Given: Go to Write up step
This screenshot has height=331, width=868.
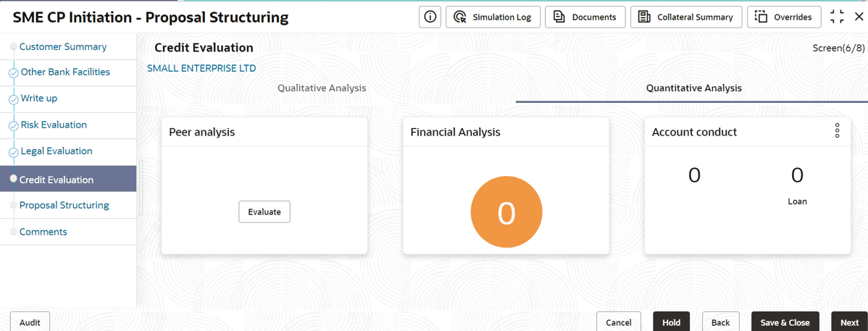Looking at the screenshot, I should coord(38,99).
